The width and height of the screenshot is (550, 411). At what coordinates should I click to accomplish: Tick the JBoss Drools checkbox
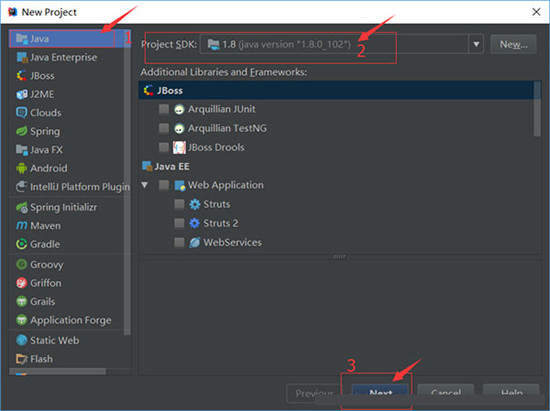coord(163,147)
